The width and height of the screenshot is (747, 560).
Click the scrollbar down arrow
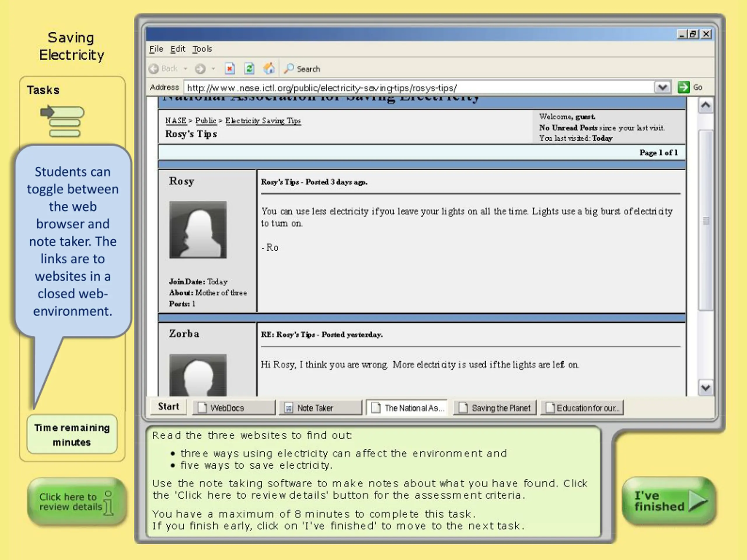point(706,388)
